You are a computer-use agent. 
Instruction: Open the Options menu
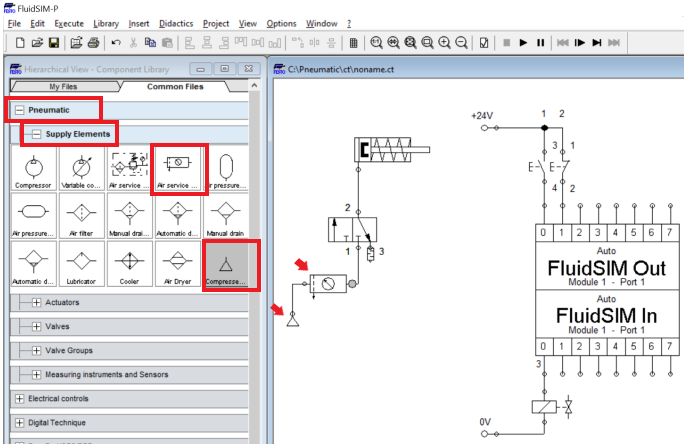[281, 24]
